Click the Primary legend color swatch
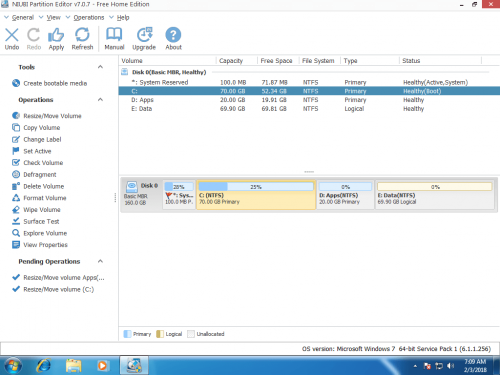 click(x=127, y=334)
